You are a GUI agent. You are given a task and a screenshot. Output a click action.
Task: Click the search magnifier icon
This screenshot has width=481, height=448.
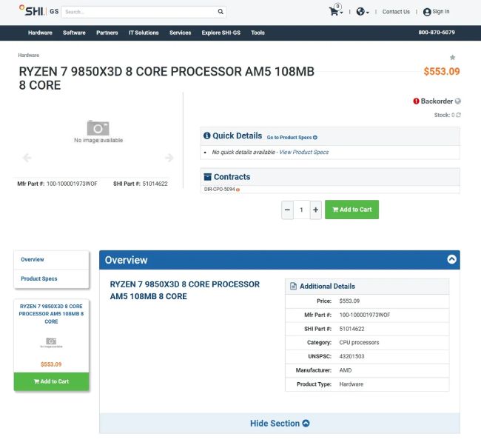pyautogui.click(x=221, y=12)
